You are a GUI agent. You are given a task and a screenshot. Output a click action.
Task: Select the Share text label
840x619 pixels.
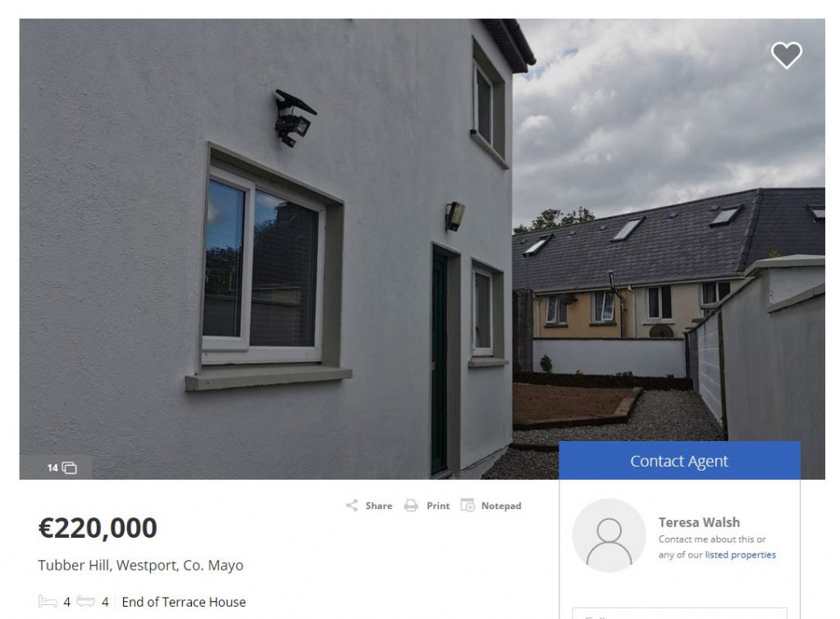[x=379, y=506]
